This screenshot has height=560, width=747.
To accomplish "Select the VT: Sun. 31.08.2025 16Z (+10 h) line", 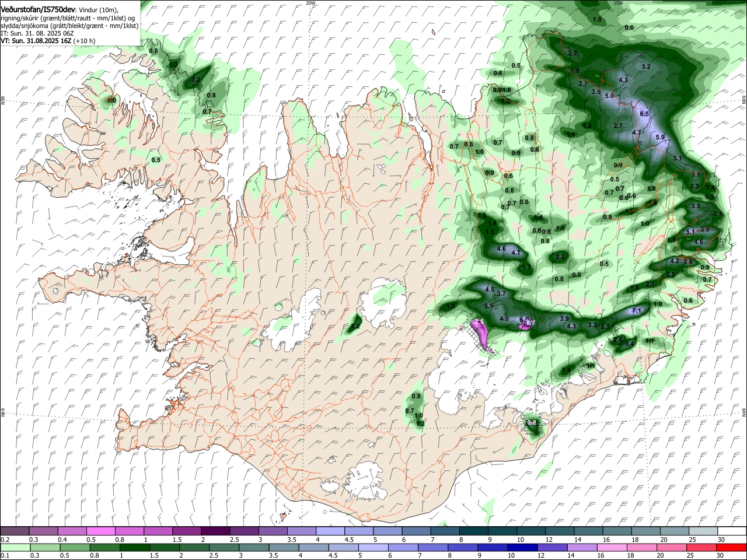I will (x=48, y=41).
